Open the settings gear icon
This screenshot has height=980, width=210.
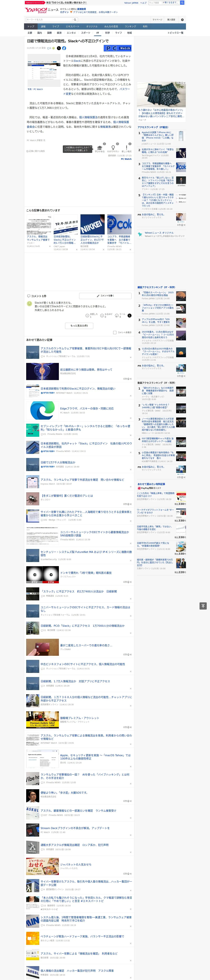point(182,20)
